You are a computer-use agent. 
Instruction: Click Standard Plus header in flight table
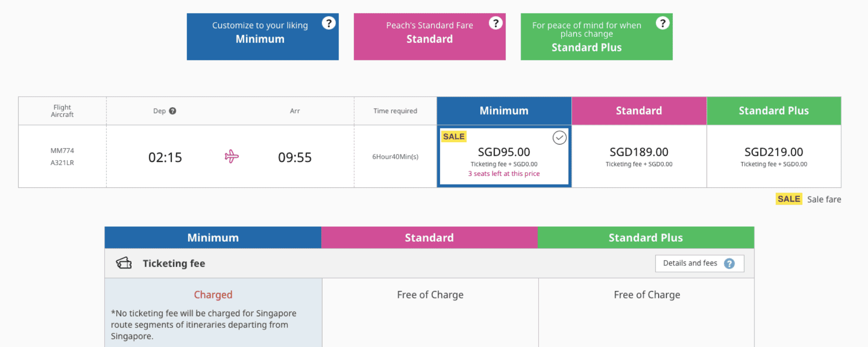tap(774, 111)
